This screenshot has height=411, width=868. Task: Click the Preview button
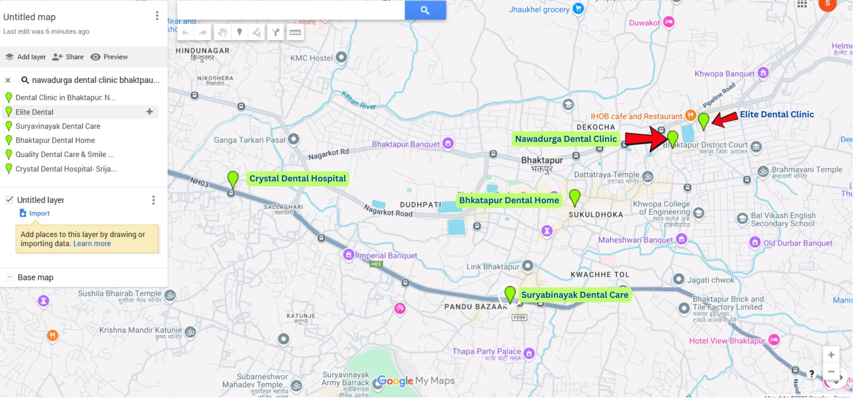(109, 57)
